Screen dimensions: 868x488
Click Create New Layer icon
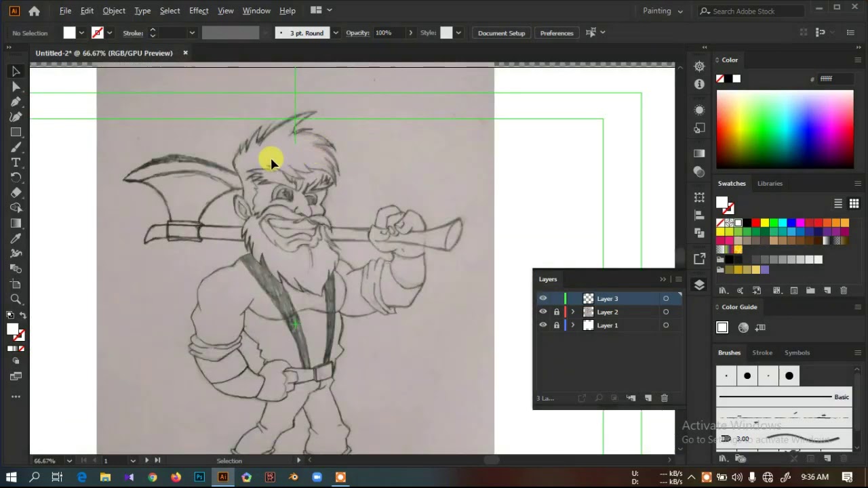point(648,398)
